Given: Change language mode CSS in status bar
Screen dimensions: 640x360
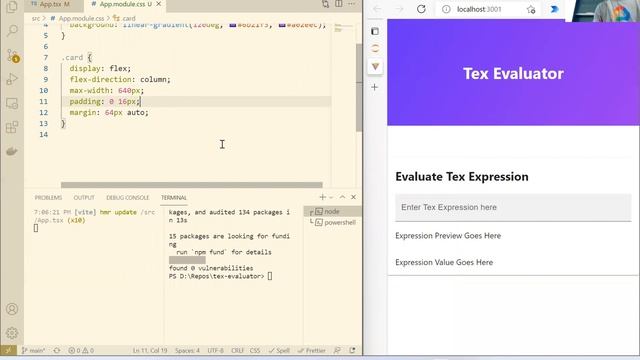Looking at the screenshot, I should pyautogui.click(x=255, y=350).
